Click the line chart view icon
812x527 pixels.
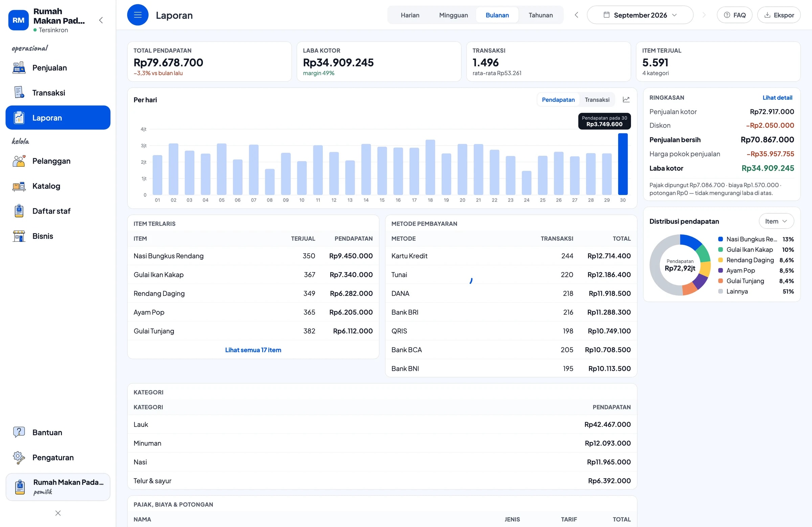coord(626,99)
